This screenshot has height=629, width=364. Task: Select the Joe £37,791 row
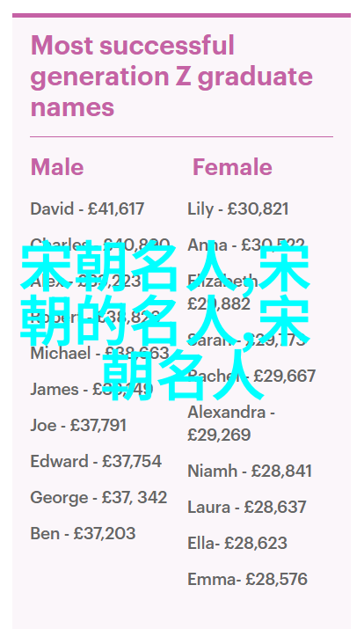coord(78,425)
